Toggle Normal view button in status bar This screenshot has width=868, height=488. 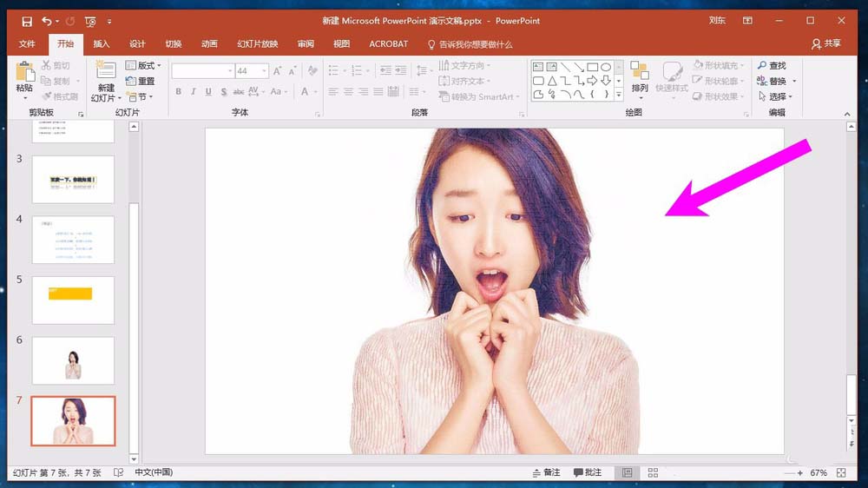point(627,472)
